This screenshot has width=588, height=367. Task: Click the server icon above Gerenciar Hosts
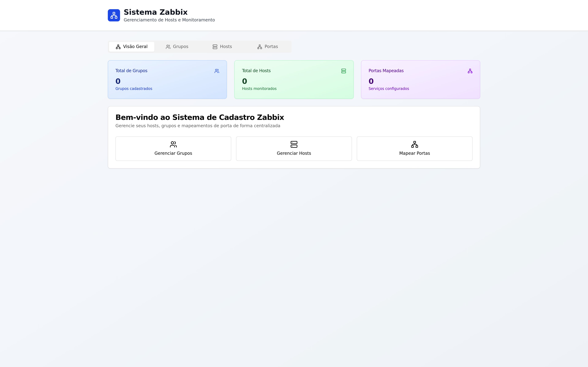click(x=294, y=144)
